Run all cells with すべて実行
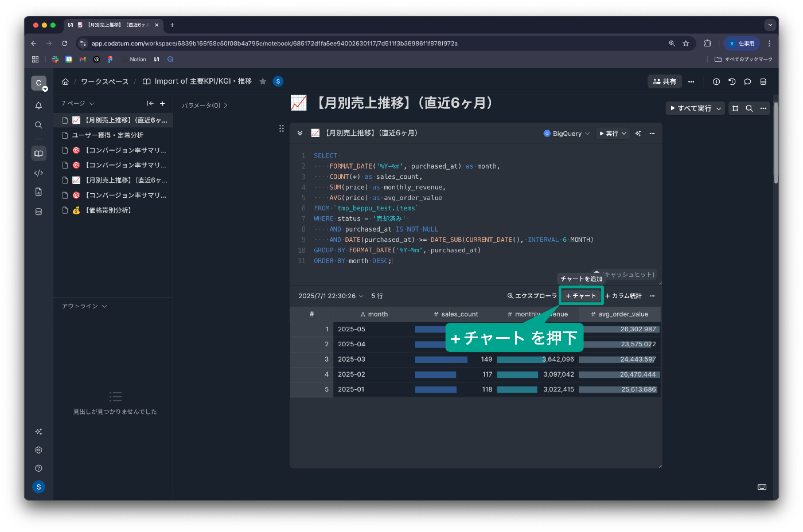 [x=691, y=108]
